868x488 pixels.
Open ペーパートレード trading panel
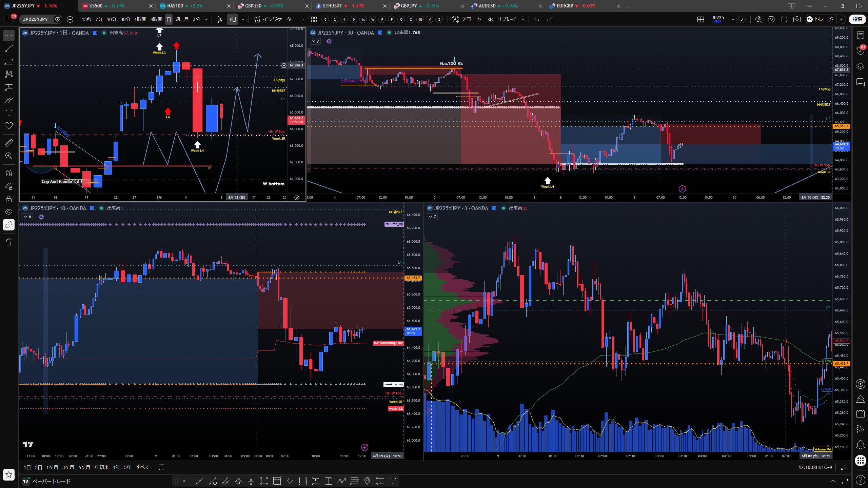point(47,481)
